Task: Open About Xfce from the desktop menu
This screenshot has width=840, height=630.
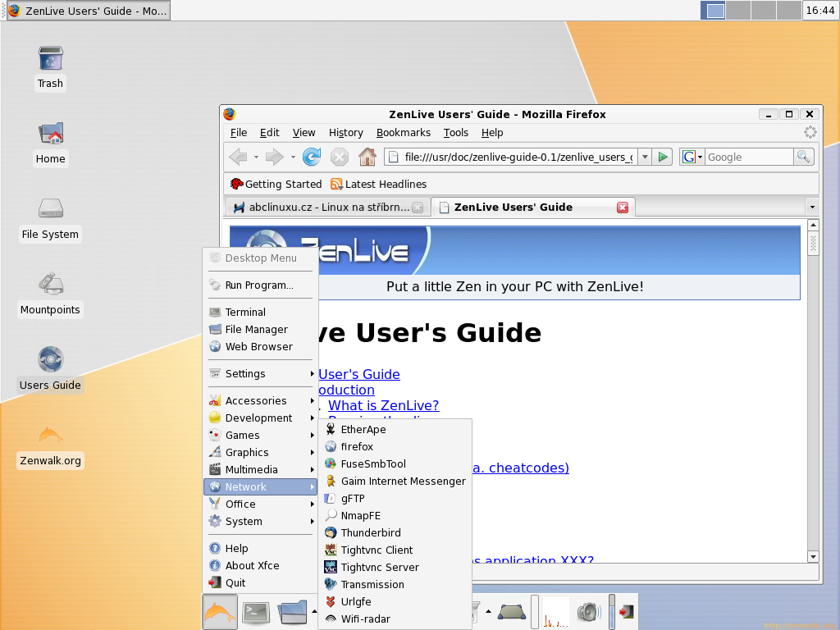Action: (261, 566)
